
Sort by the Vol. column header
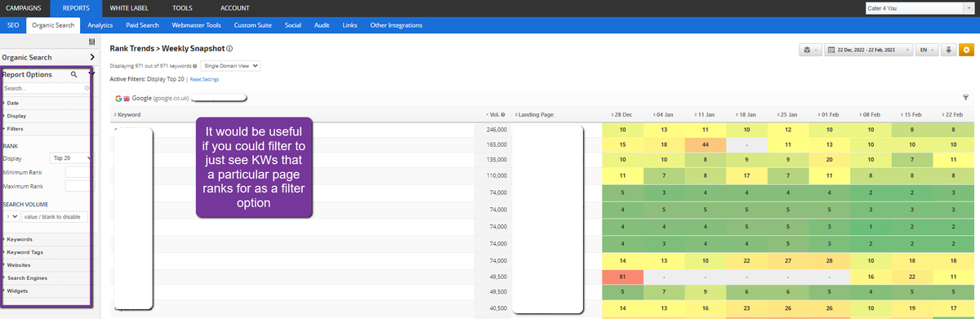pos(495,114)
